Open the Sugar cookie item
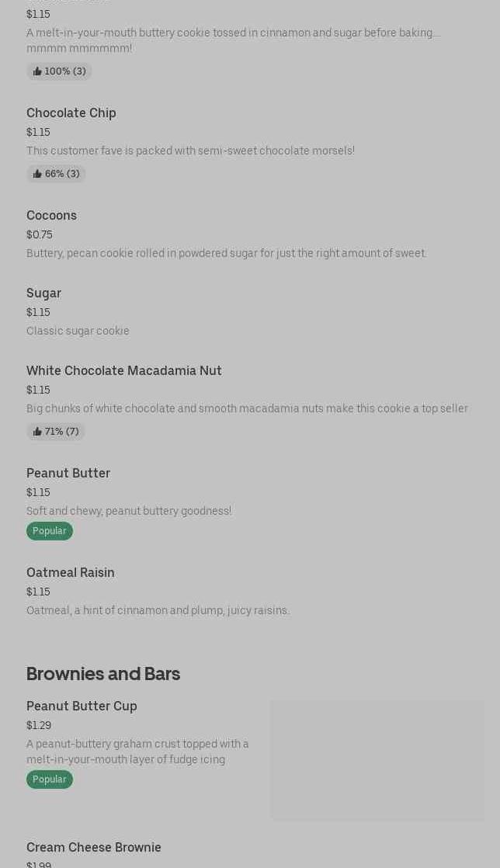The width and height of the screenshot is (500, 868). pyautogui.click(x=43, y=293)
